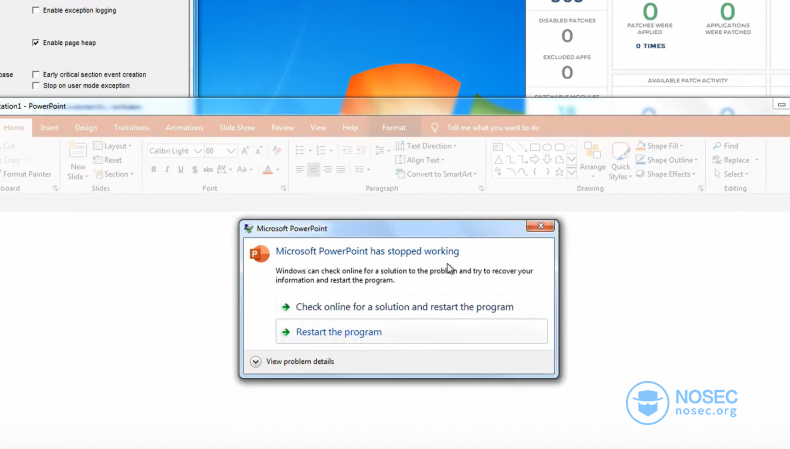Expand the Layout dropdown
790x449 pixels.
(112, 146)
